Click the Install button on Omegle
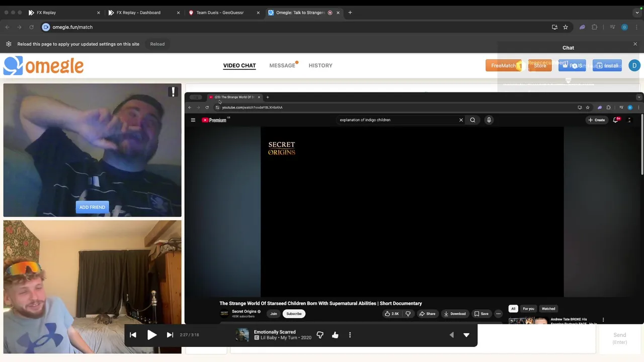 coord(607,66)
